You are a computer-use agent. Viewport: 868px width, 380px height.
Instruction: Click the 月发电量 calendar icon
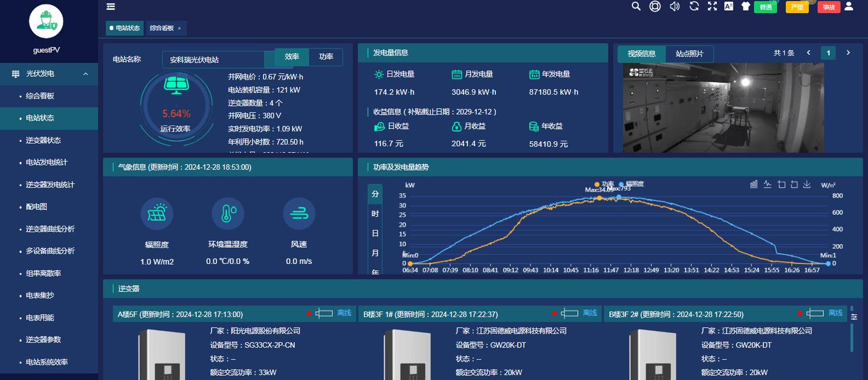[x=457, y=74]
